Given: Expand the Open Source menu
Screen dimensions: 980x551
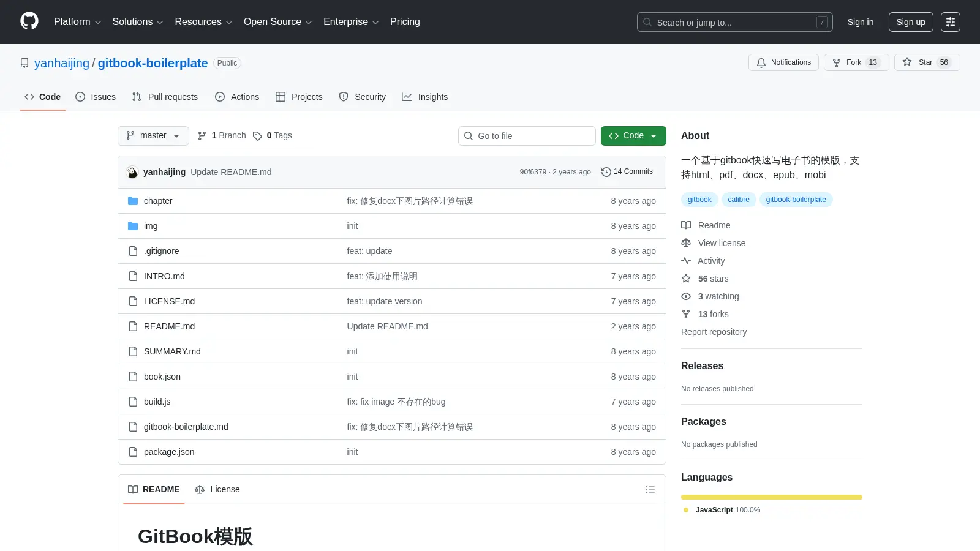Looking at the screenshot, I should (x=278, y=22).
